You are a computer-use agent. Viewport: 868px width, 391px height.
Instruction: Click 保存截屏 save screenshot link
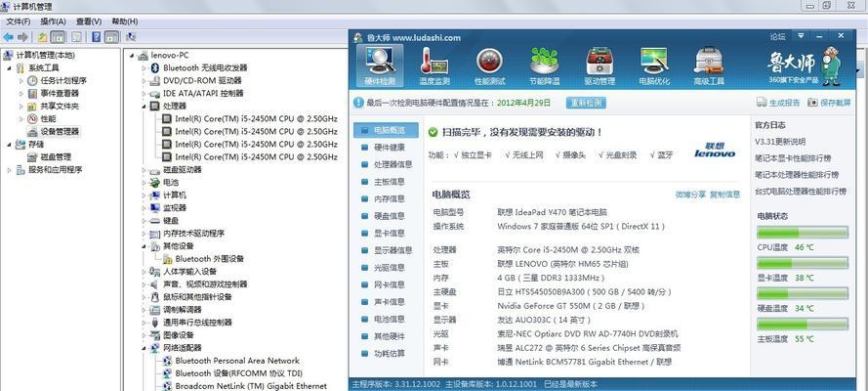[829, 103]
